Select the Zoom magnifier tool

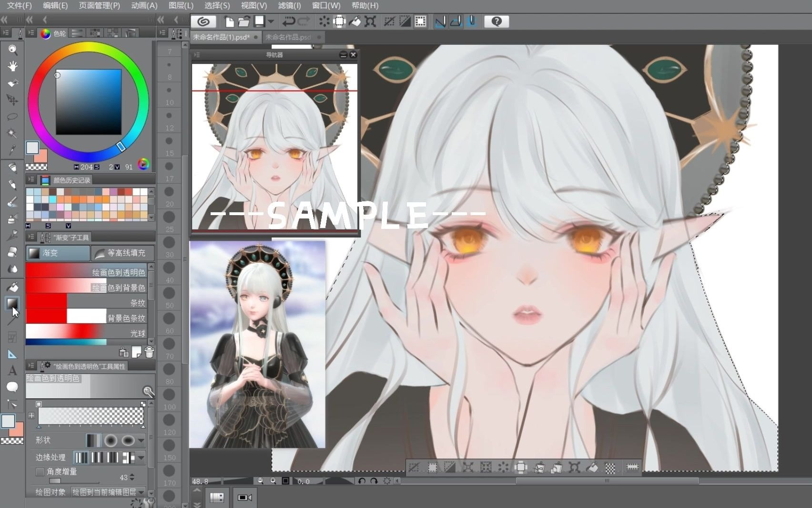point(13,51)
